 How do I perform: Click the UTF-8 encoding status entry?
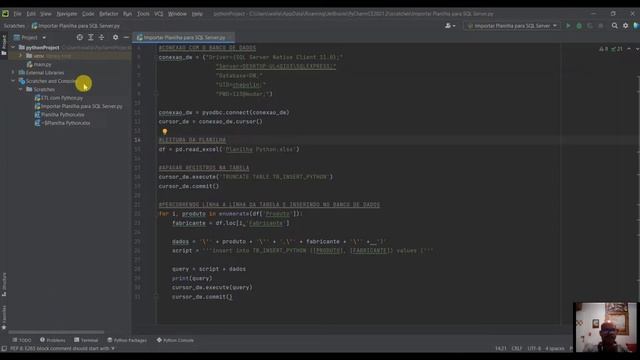coord(534,349)
